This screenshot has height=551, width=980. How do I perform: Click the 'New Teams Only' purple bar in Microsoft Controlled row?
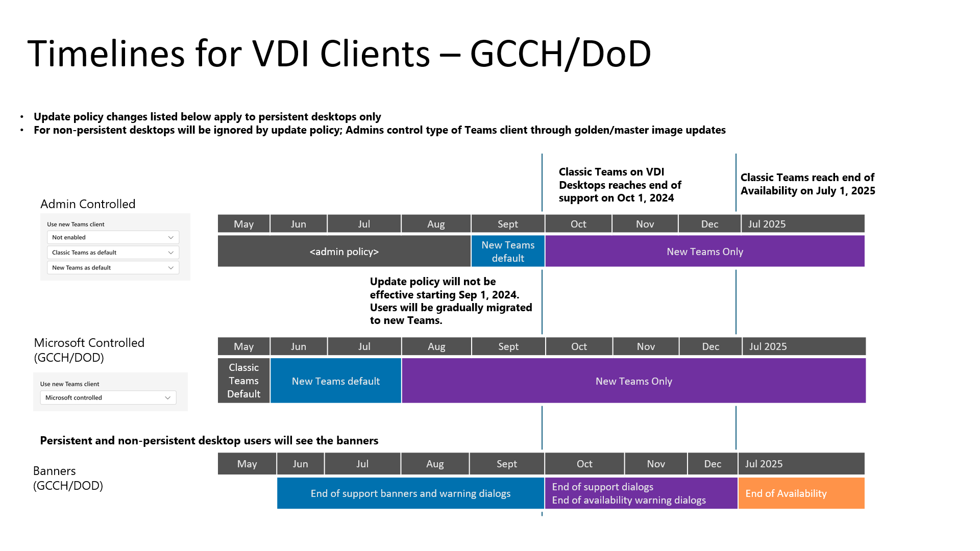click(633, 381)
